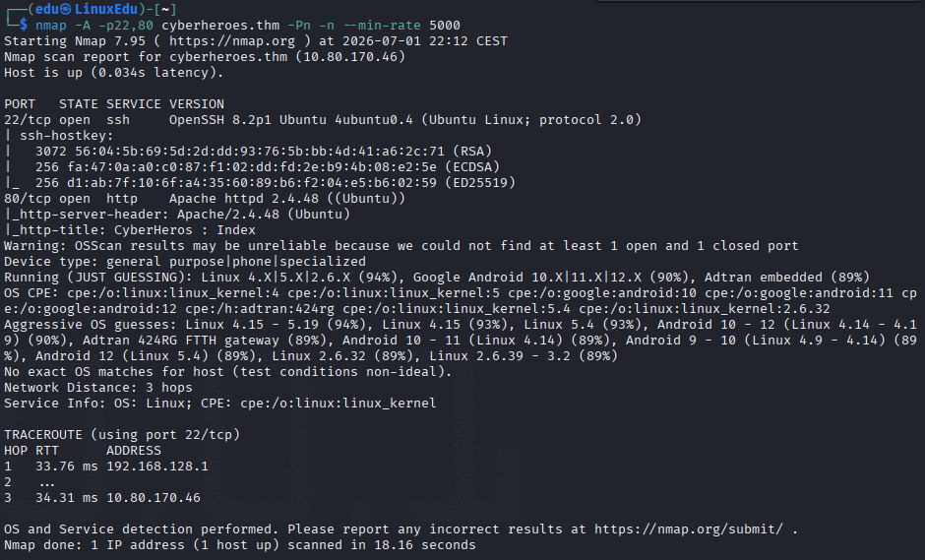Click the http-title CyberHeros : Index line
This screenshot has width=925, height=560.
(x=130, y=230)
